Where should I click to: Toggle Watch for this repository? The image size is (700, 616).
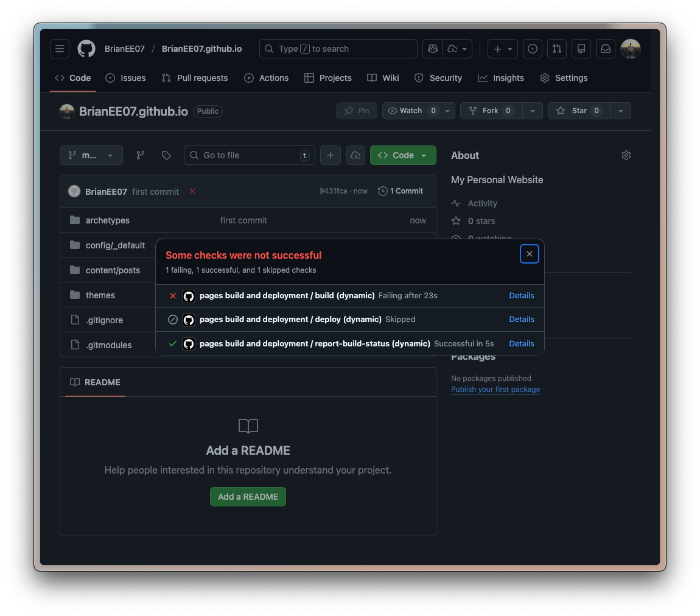pos(410,111)
